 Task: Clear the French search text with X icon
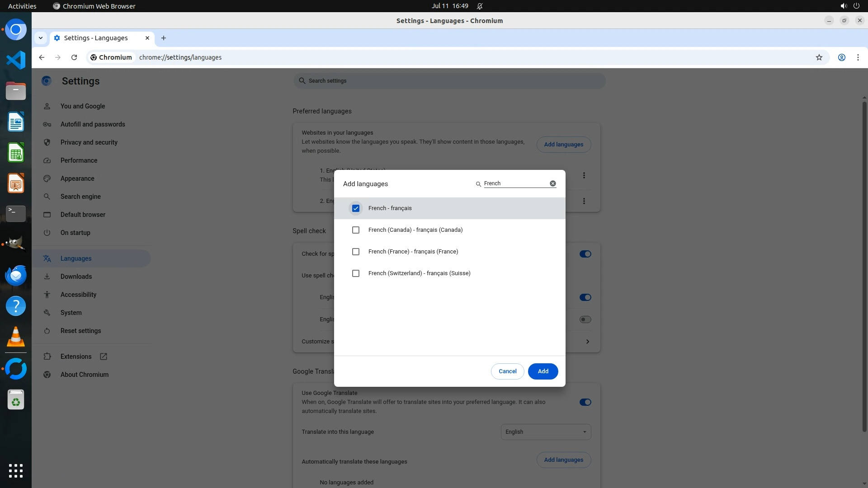coord(552,183)
